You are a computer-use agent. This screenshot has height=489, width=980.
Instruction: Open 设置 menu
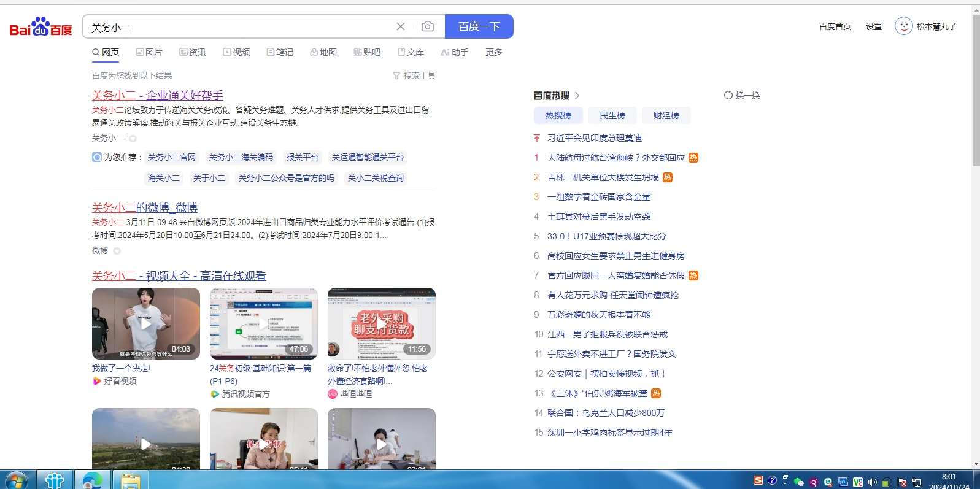(x=874, y=26)
